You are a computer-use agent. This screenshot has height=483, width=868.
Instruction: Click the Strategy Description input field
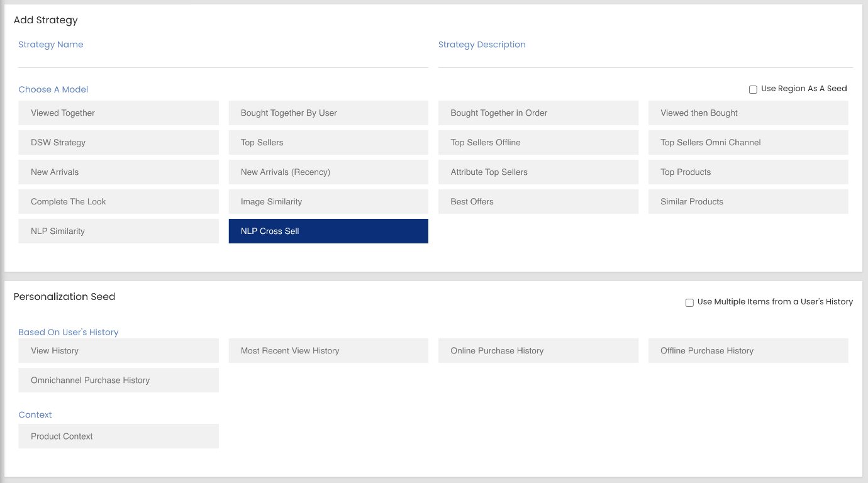[645, 59]
